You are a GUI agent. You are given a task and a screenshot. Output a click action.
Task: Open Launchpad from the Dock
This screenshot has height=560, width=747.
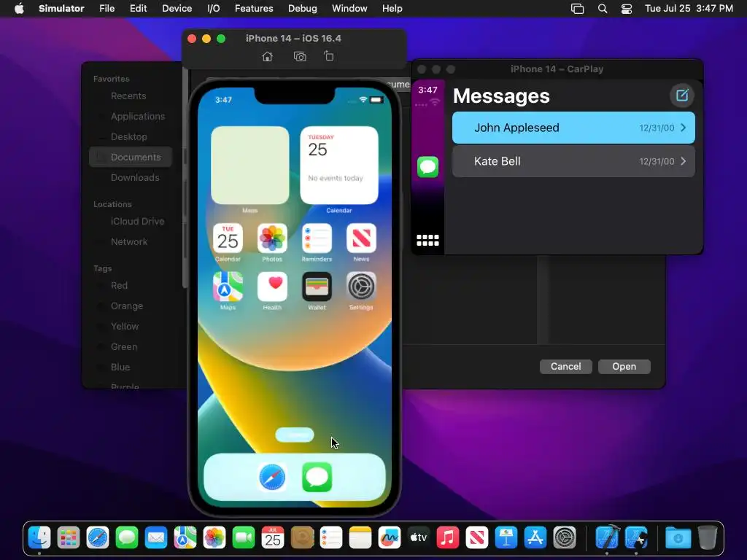point(69,538)
